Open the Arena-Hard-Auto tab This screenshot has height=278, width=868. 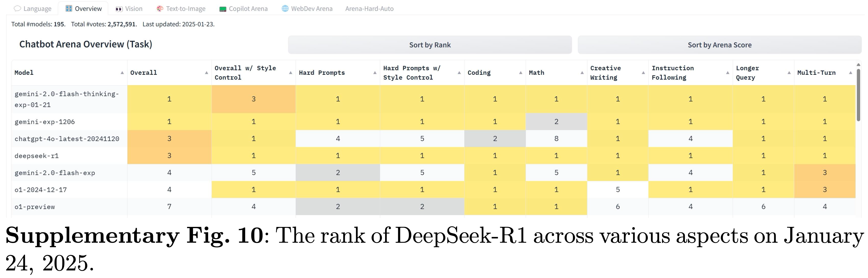click(369, 9)
